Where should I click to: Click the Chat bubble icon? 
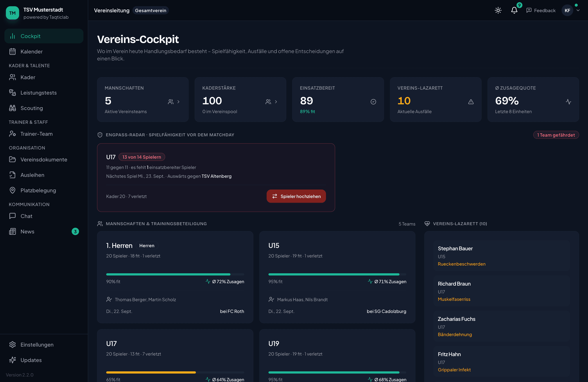(12, 216)
